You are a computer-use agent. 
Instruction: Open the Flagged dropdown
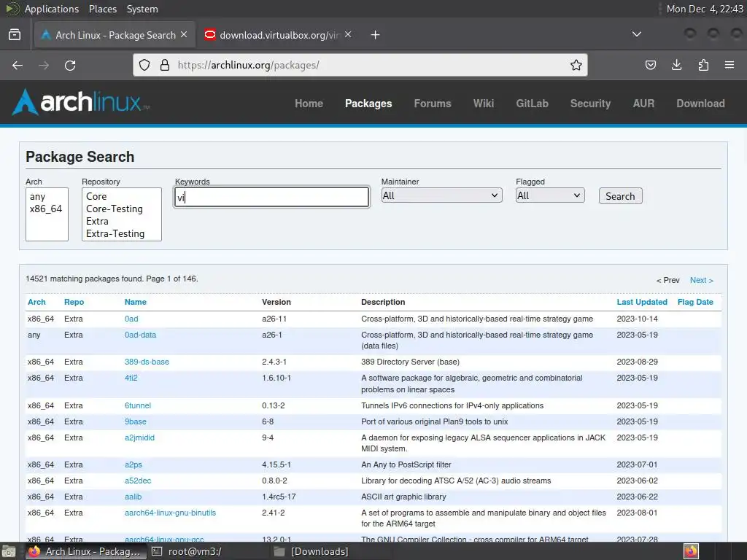(550, 195)
